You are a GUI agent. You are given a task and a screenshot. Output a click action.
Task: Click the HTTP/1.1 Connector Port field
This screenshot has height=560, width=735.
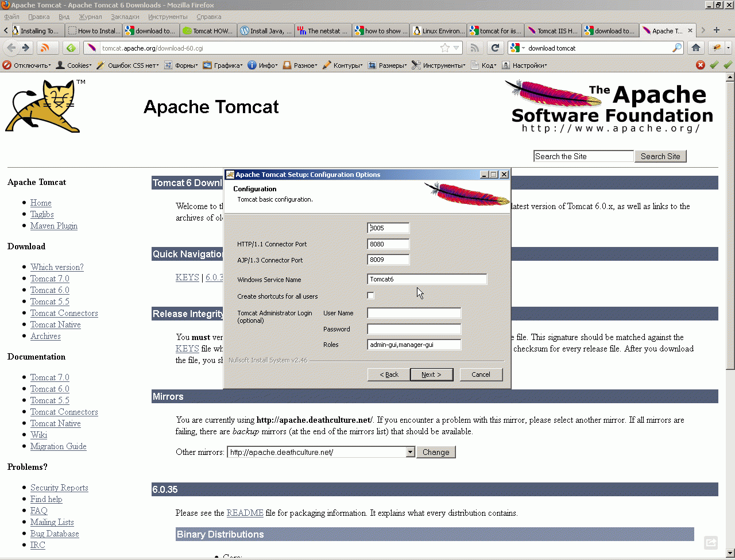click(x=388, y=244)
